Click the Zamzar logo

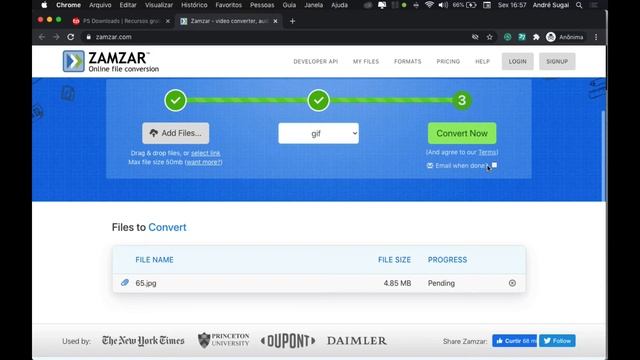111,62
